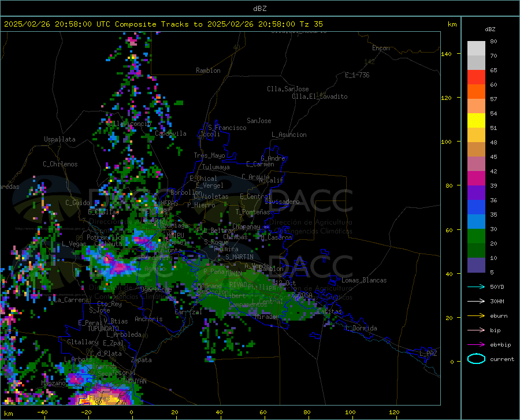Image resolution: width=520 pixels, height=420 pixels.
Task: Click the white 30HM arrow icon
Action: click(476, 301)
